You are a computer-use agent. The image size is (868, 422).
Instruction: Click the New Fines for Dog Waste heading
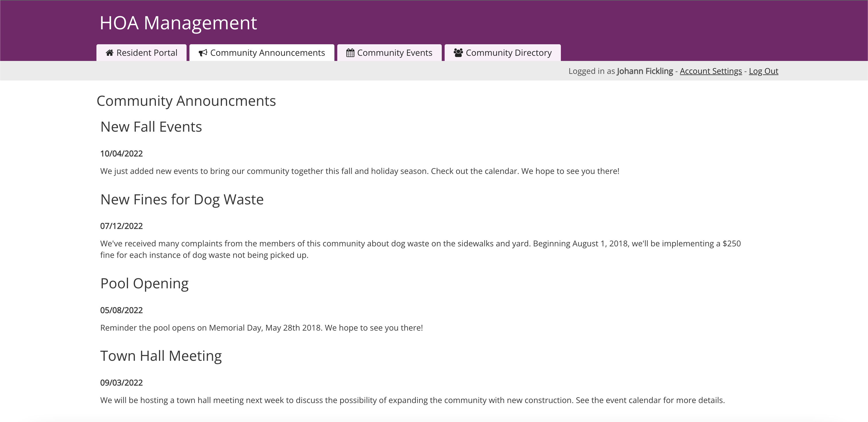(182, 200)
